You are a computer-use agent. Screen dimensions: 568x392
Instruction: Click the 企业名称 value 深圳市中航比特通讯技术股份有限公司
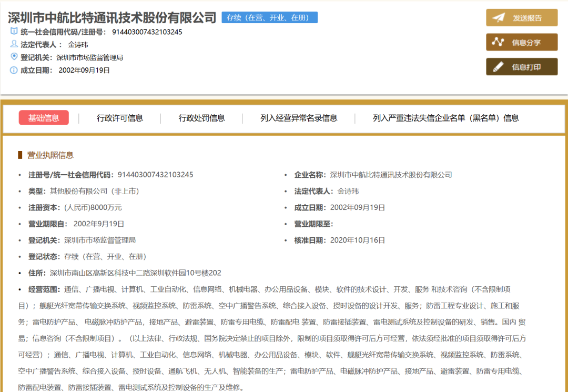coord(391,175)
